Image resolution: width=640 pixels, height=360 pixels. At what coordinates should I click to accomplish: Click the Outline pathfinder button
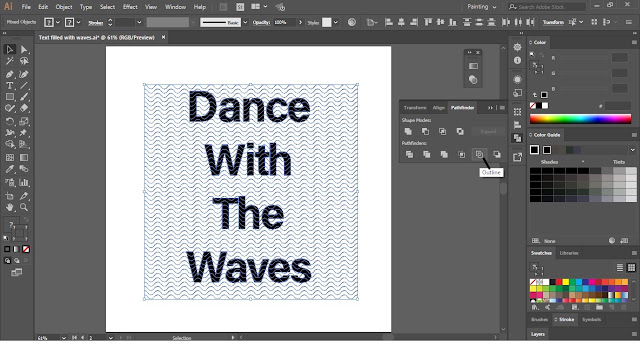479,154
